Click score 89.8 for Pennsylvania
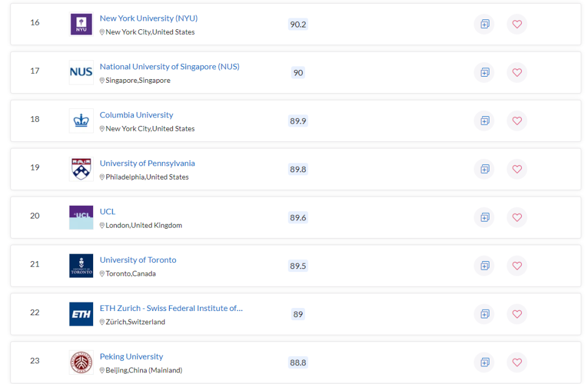 pyautogui.click(x=298, y=170)
